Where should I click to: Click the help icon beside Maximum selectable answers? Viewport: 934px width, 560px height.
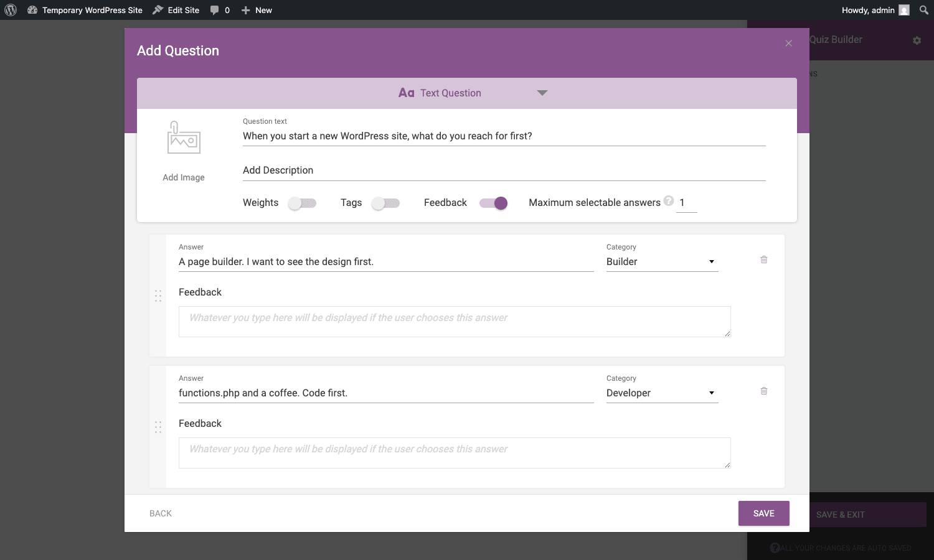click(669, 201)
